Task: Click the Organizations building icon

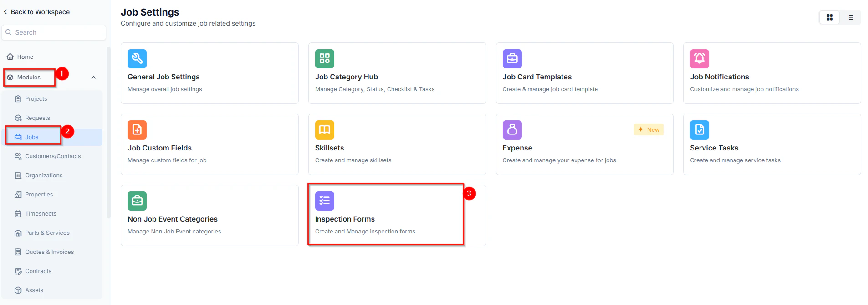Action: tap(18, 176)
